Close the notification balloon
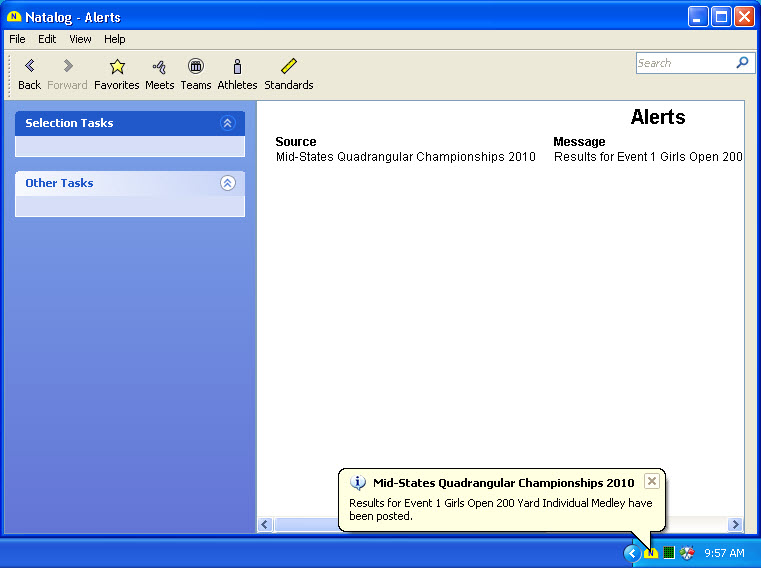 point(652,481)
